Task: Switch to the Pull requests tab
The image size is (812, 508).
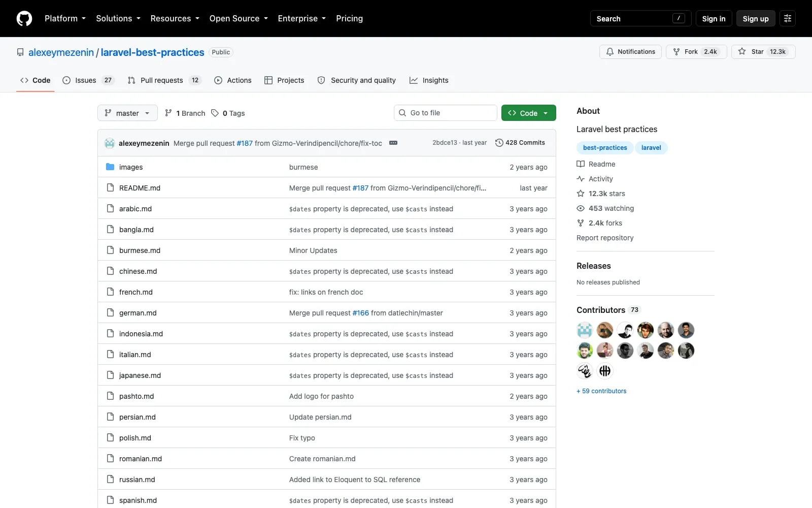Action: 164,80
